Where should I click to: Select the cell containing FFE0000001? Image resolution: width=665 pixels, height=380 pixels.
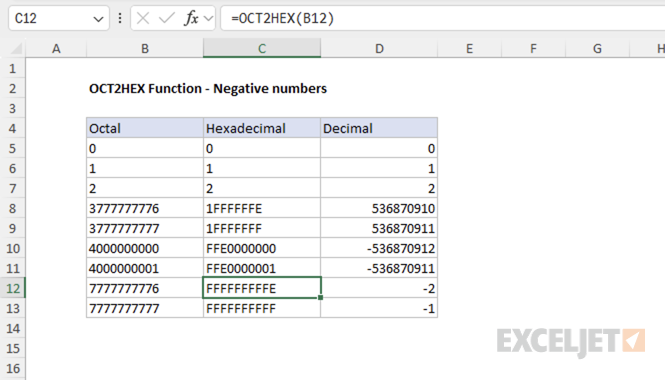pyautogui.click(x=262, y=268)
